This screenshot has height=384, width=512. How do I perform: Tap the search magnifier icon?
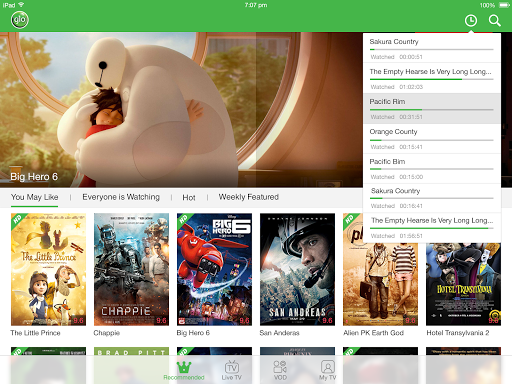(495, 21)
